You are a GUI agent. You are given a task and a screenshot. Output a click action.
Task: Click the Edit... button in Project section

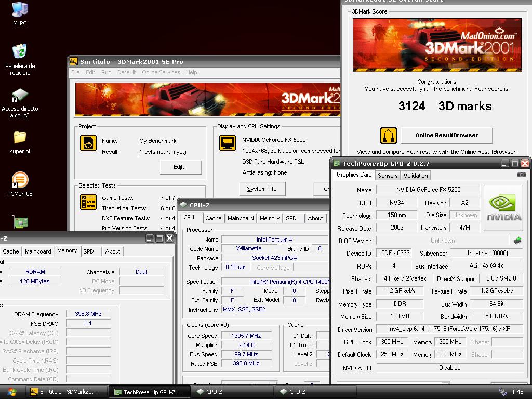coord(180,167)
